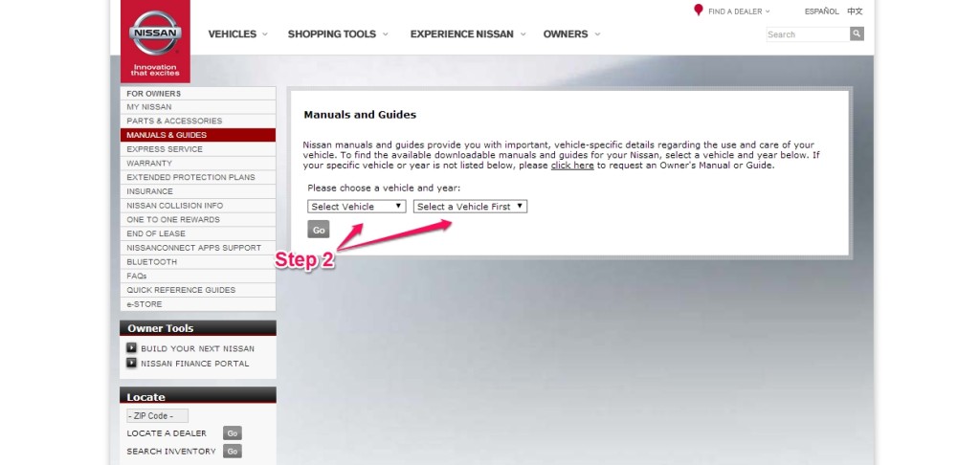This screenshot has height=465, width=980.
Task: Click Go next to Locate a Dealer
Action: tap(232, 433)
